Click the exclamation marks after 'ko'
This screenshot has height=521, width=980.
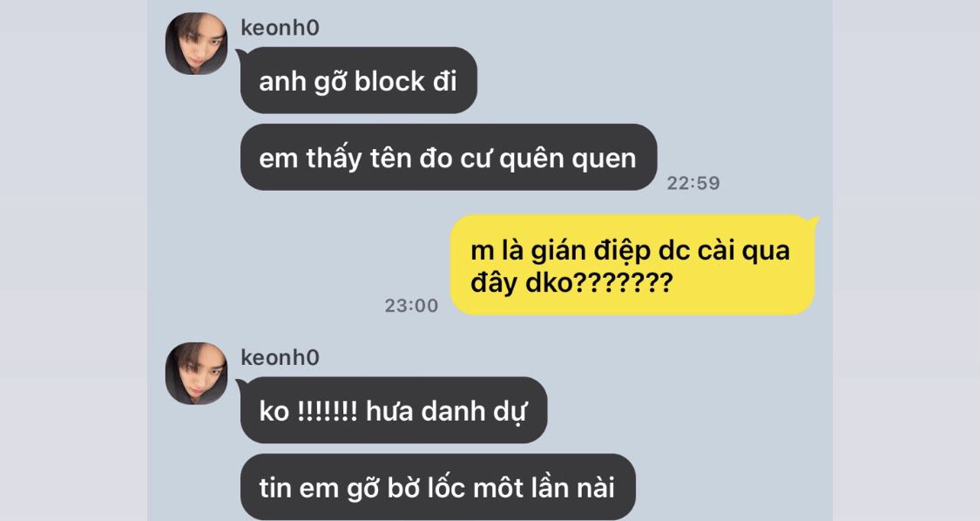327,411
